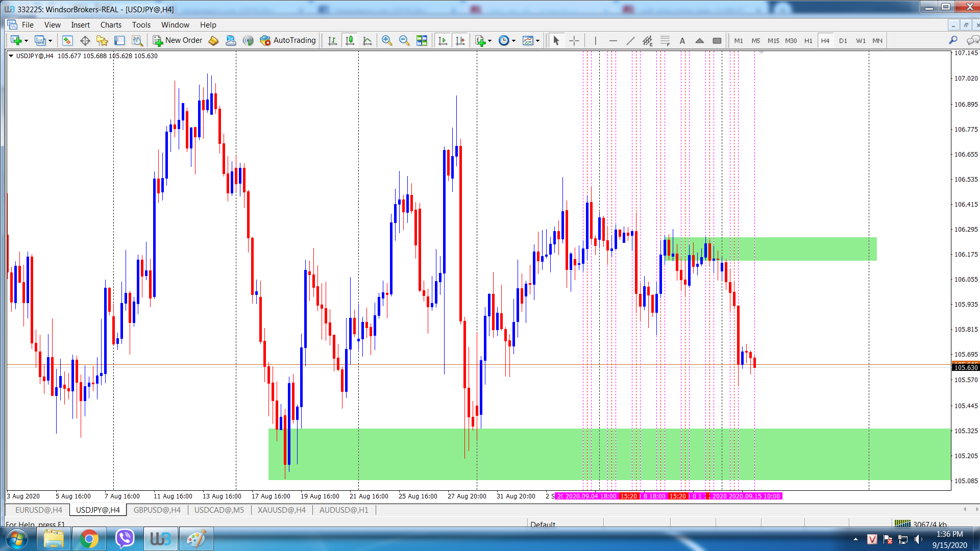This screenshot has width=980, height=551.
Task: Open the VPS cloud icon
Action: point(231,40)
